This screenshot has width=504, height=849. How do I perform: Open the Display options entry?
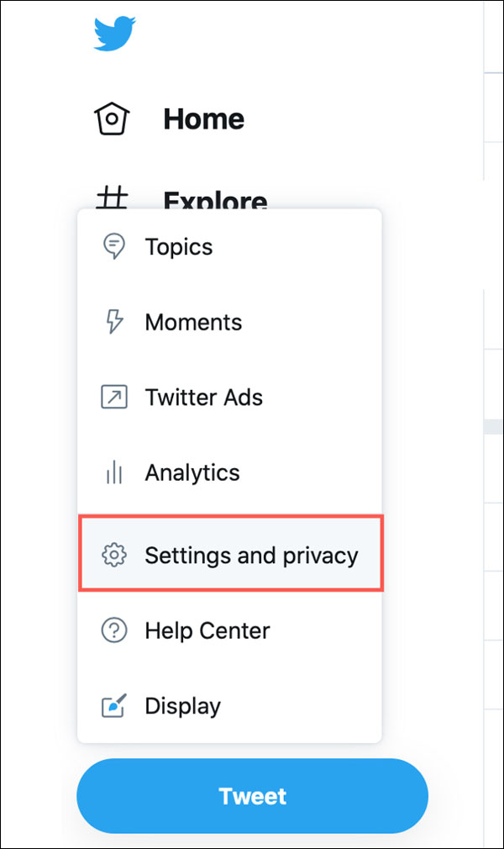coord(182,706)
